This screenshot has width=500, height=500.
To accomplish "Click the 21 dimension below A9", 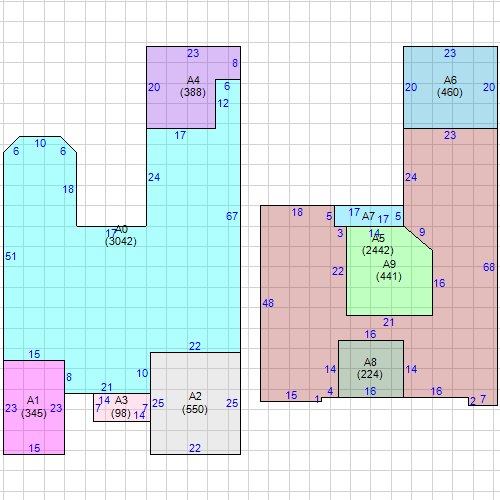I will (389, 322).
